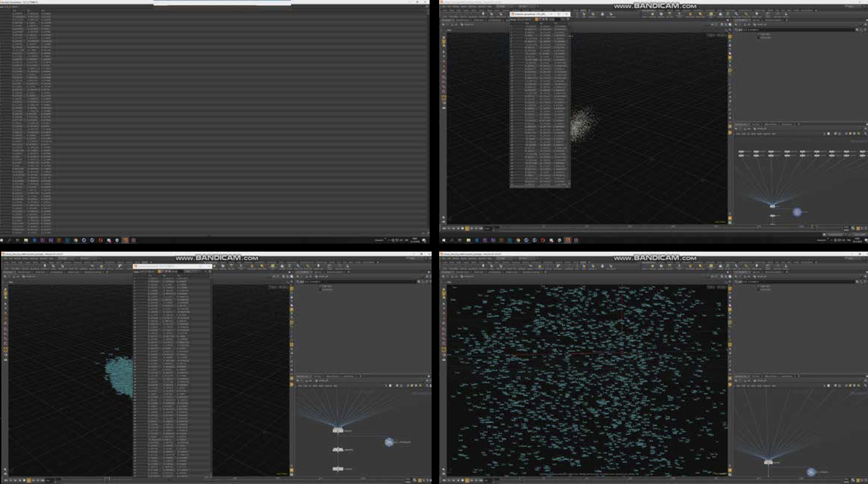
Task: Click Windows Start button in top-left panel taskbar
Action: [2, 240]
